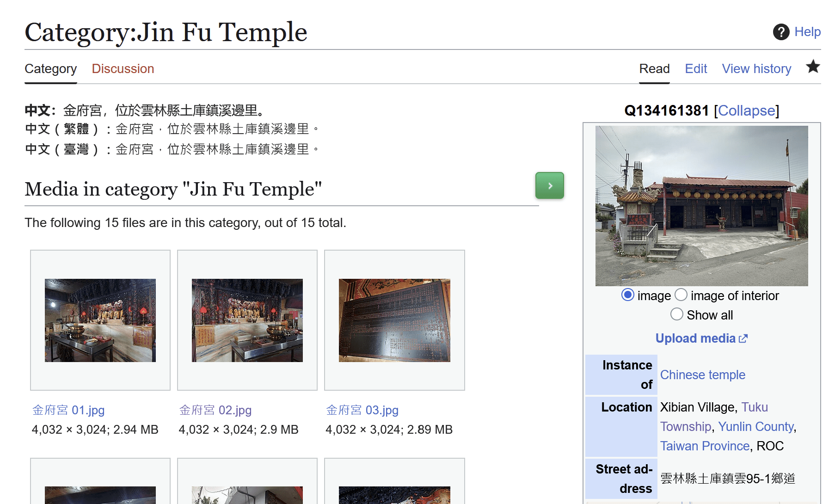The width and height of the screenshot is (835, 504).
Task: Open file link 金府宮 03.jpg
Action: [362, 410]
